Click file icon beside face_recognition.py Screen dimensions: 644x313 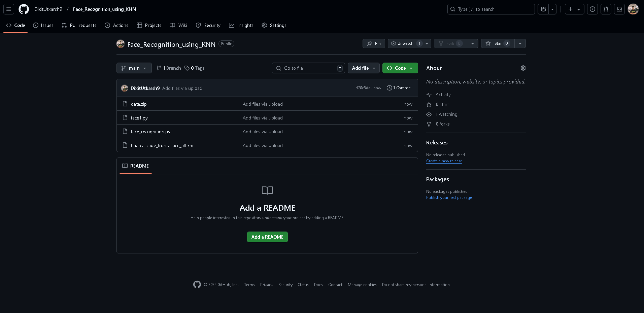click(x=125, y=131)
